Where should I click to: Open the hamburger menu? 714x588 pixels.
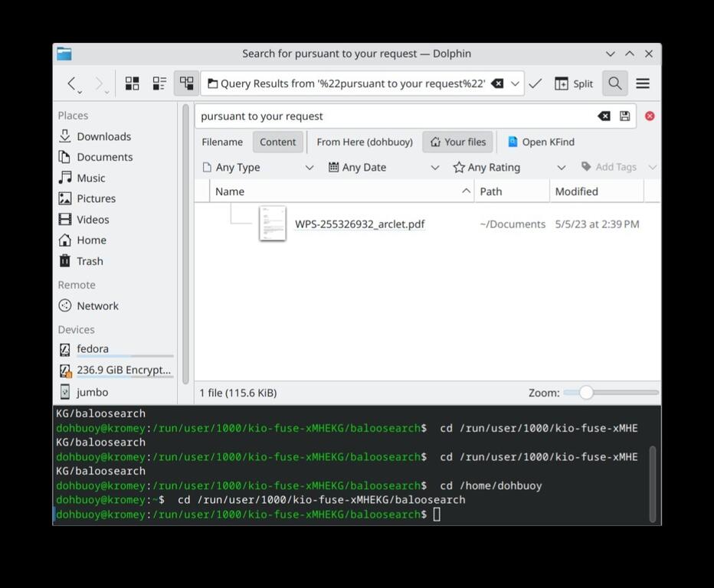(x=643, y=83)
